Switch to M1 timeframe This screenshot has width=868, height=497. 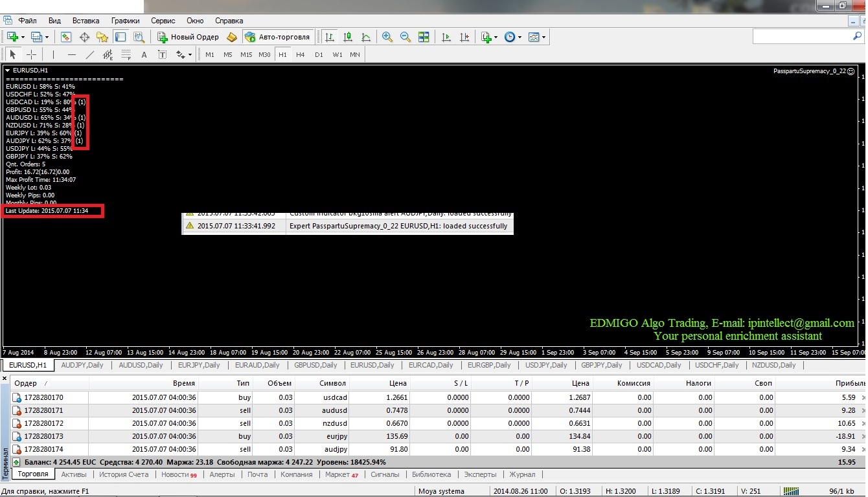point(210,54)
